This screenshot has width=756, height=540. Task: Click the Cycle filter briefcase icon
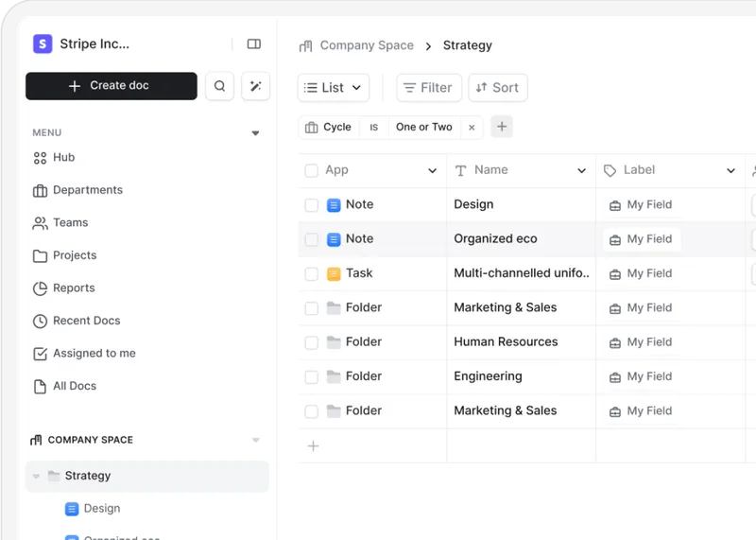tap(312, 128)
